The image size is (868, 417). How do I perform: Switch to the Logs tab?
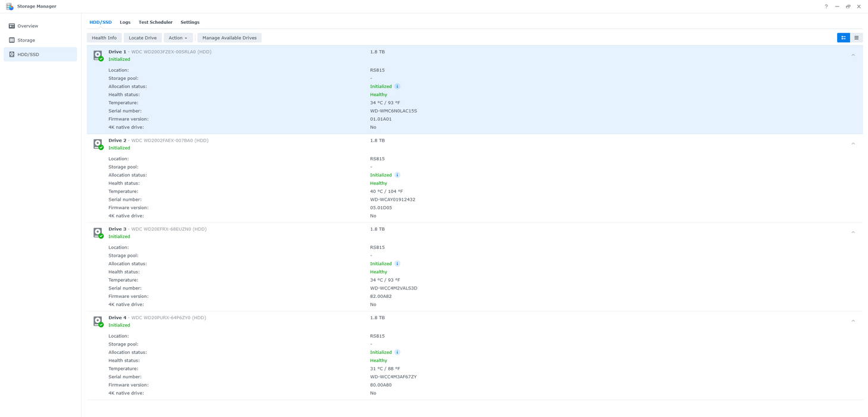pyautogui.click(x=125, y=22)
